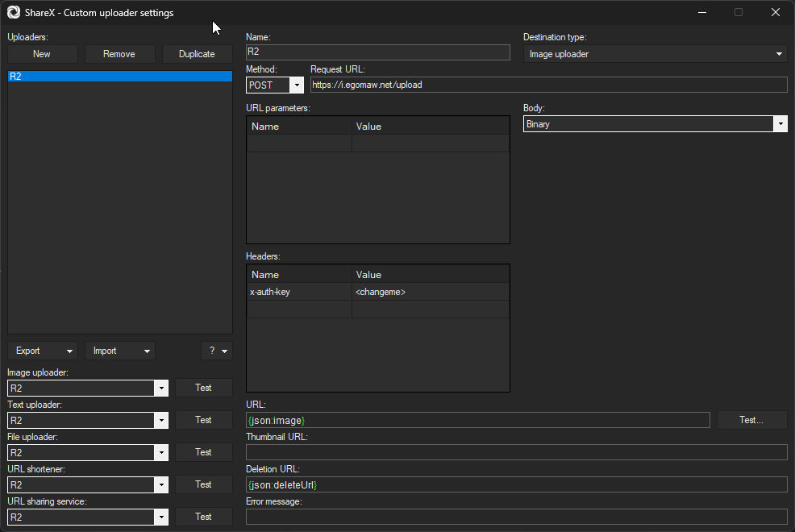Test the File uploader
Viewport: 795px width, 532px height.
coord(204,452)
